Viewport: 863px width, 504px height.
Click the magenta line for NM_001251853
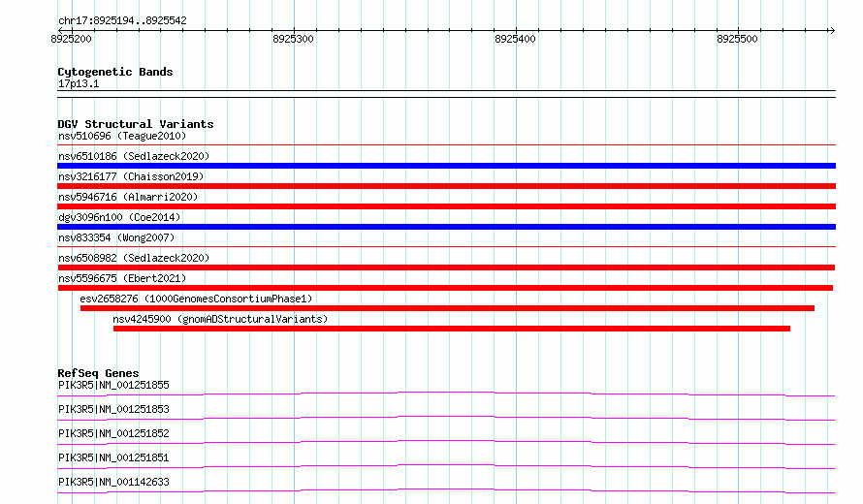pos(446,418)
